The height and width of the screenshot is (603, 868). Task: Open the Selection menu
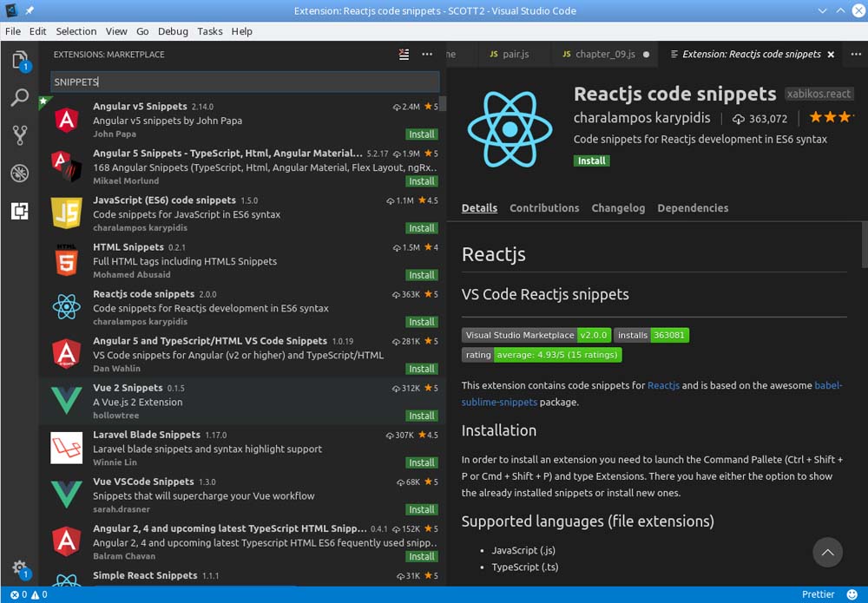[76, 31]
